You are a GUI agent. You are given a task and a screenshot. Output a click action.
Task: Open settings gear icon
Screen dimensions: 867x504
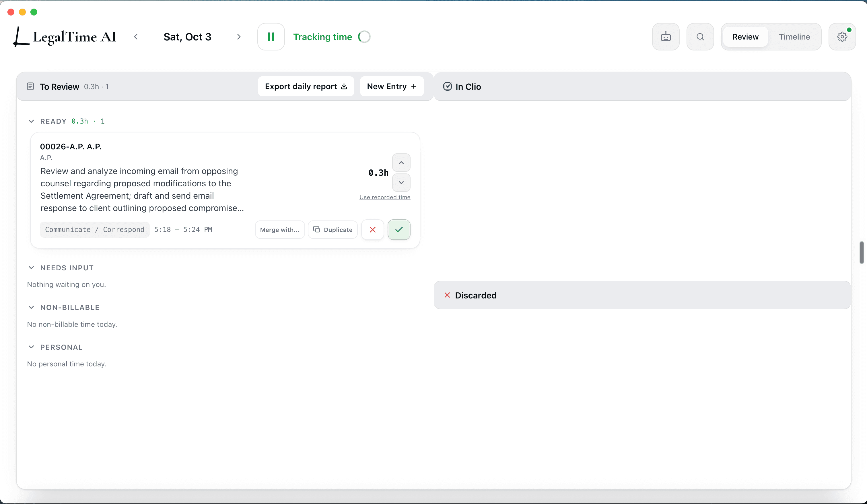click(x=842, y=37)
